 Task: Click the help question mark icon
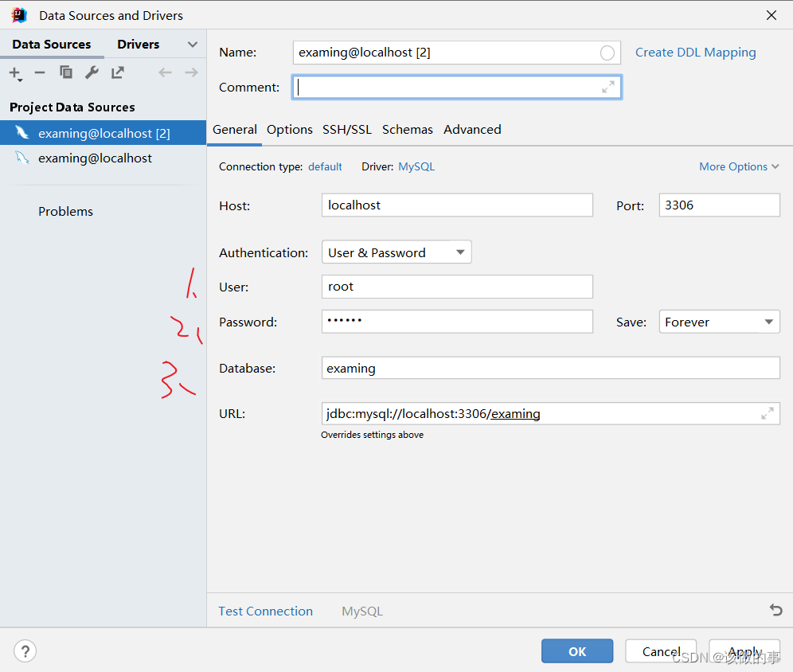tap(25, 651)
